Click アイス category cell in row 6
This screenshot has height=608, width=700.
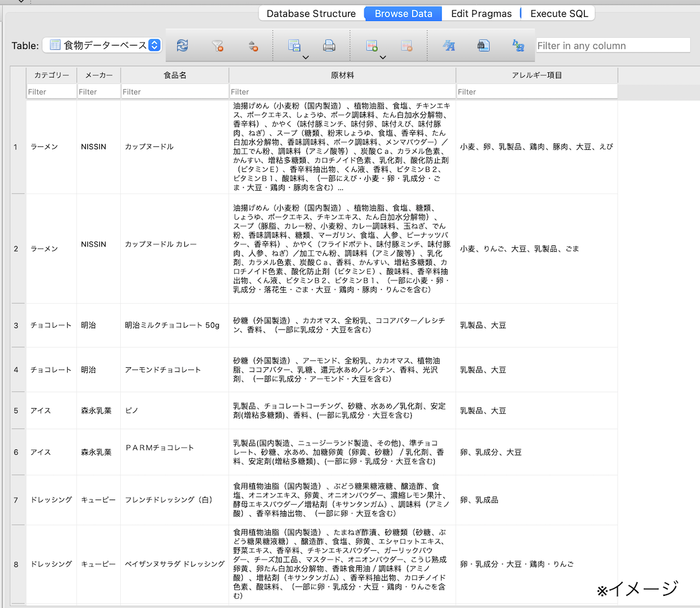click(x=51, y=452)
